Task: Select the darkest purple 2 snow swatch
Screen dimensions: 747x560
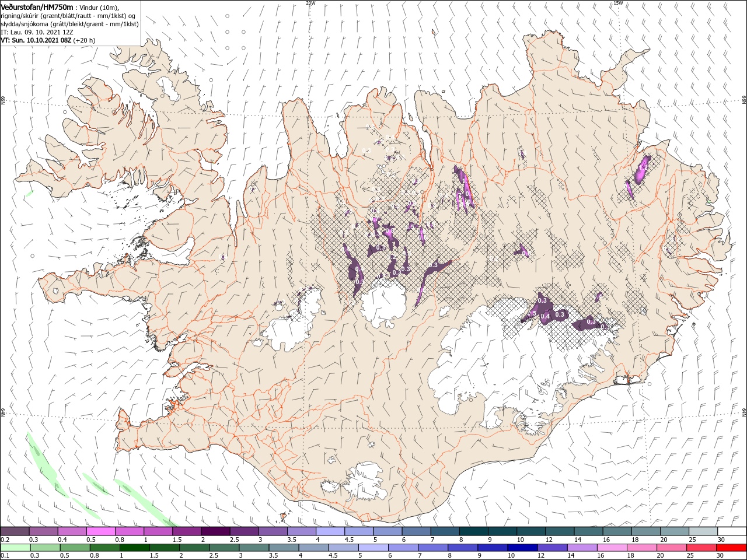Action: [215, 531]
